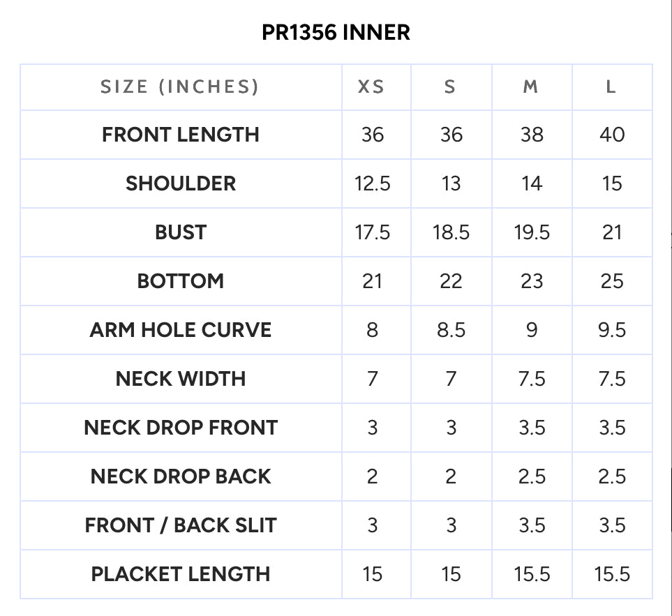Click the NECK DROP FRONT label
The height and width of the screenshot is (616, 672).
(x=181, y=428)
